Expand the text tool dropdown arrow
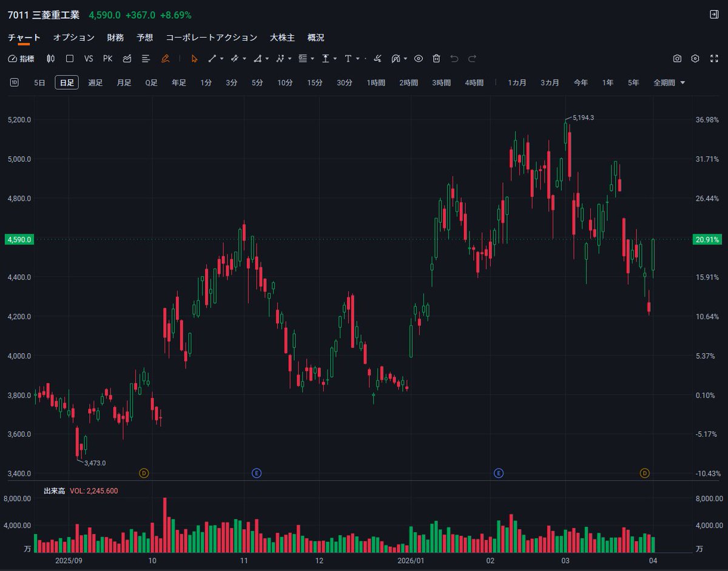The image size is (728, 571). coord(357,59)
